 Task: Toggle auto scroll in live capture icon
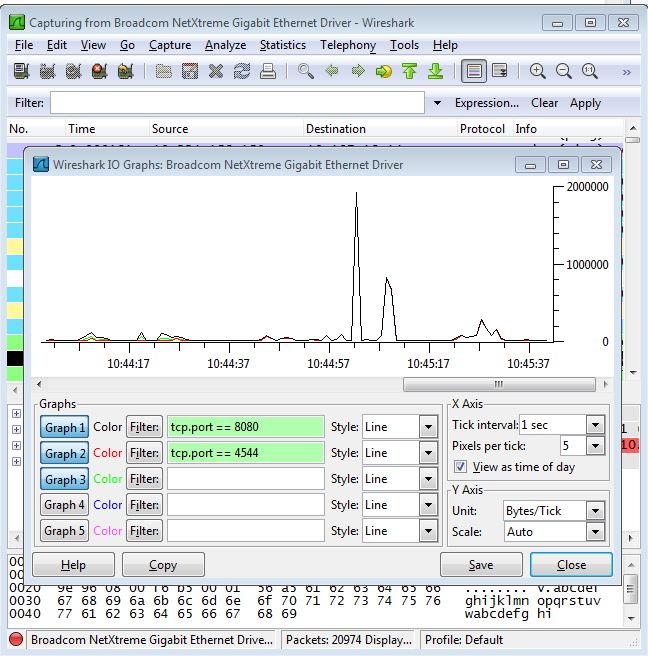499,71
